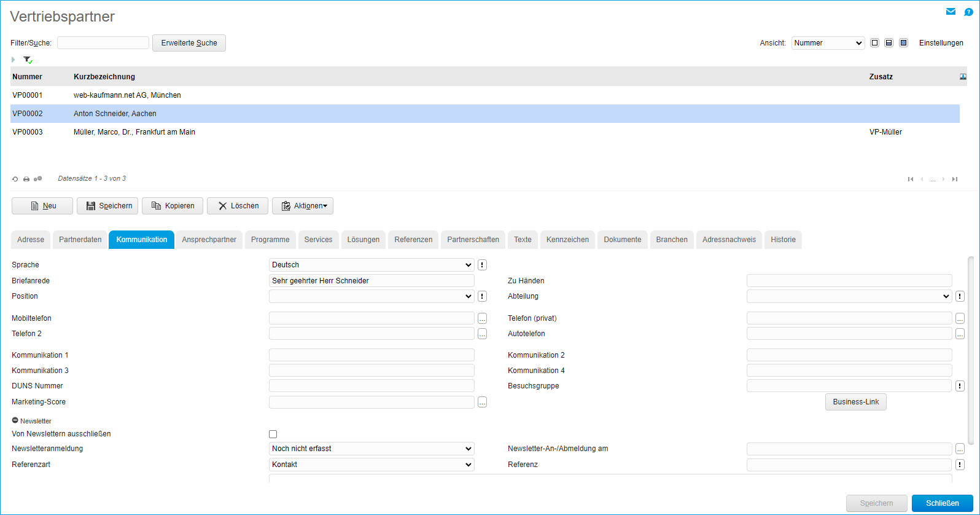Viewport: 980px width, 515px height.
Task: Open lookup button for Mobiltelefon
Action: (x=482, y=318)
